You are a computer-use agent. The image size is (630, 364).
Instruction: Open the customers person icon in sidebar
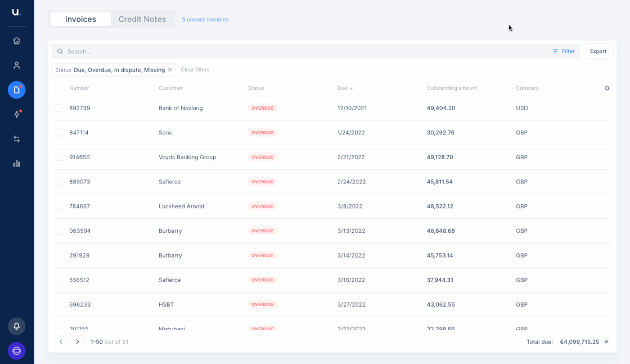[16, 65]
